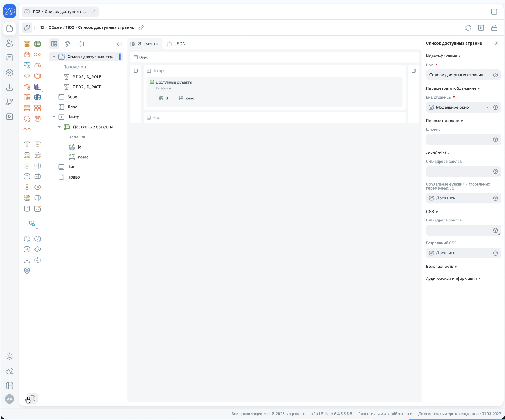Select the Право region in tree

(73, 177)
